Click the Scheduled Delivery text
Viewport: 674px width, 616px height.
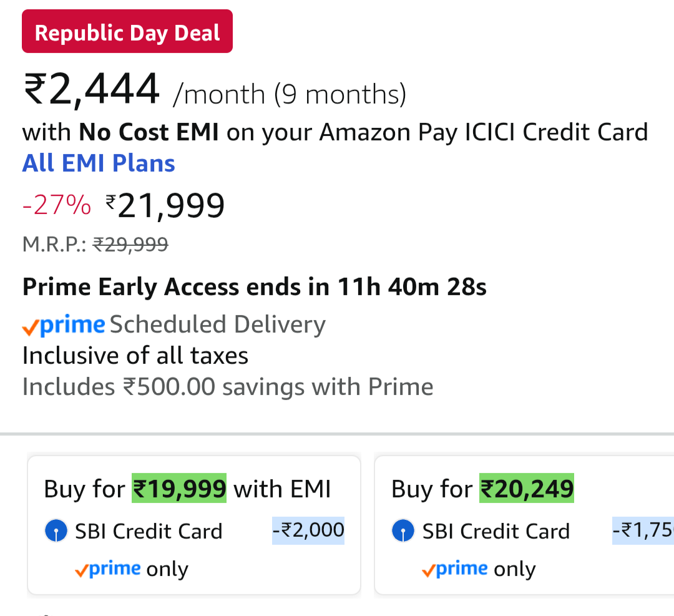click(x=218, y=325)
